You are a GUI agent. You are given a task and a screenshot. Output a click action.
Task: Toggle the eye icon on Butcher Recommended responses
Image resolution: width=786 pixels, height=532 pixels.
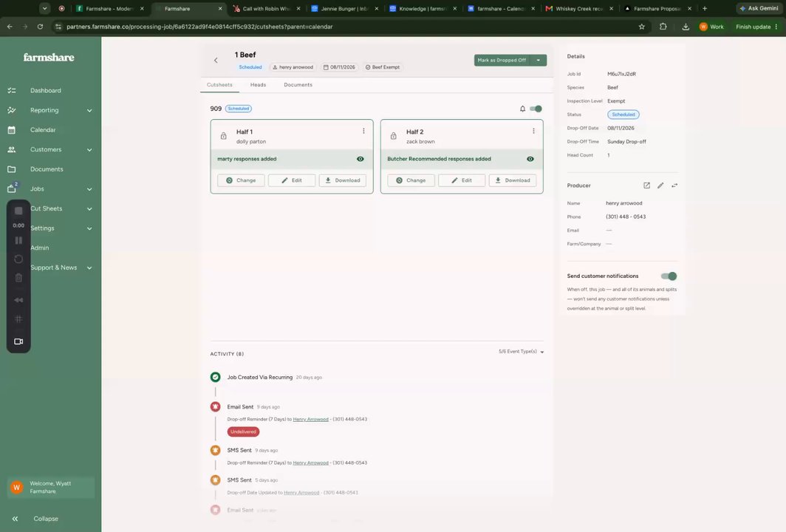pos(530,159)
